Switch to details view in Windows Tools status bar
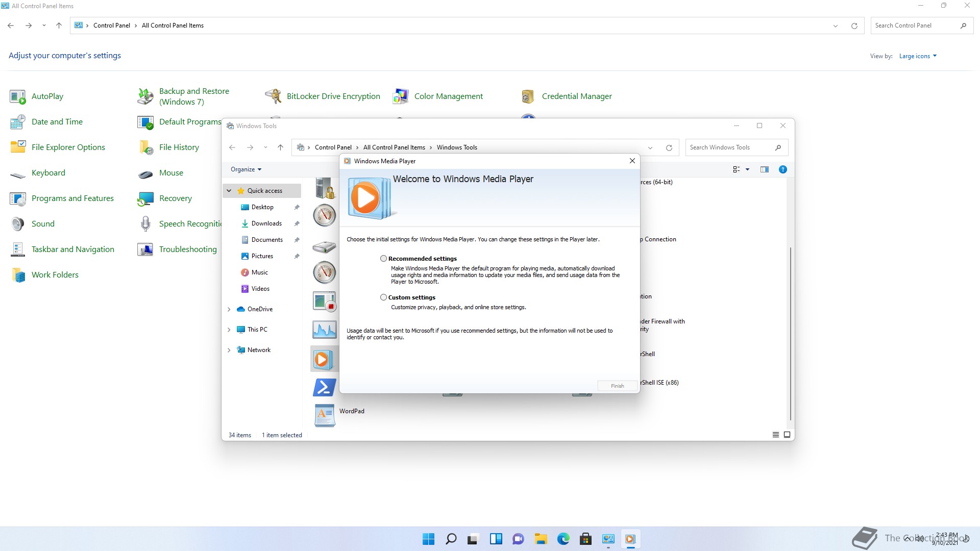The height and width of the screenshot is (551, 980). 775,435
